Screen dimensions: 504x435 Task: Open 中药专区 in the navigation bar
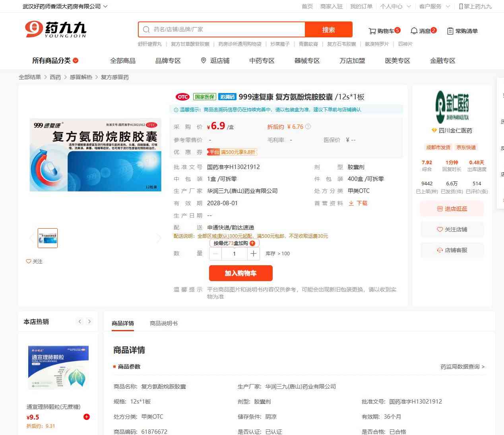click(262, 60)
